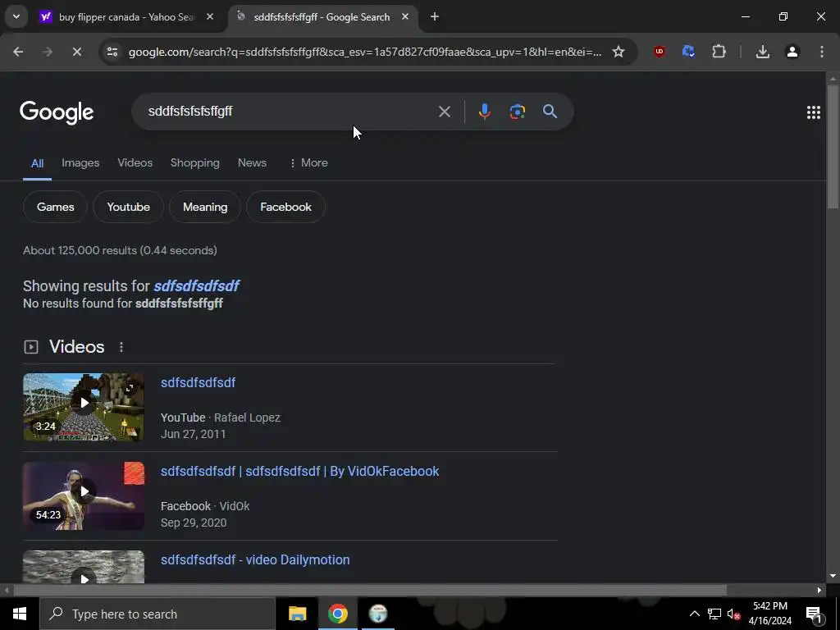Switch to News results
840x630 pixels.
252,163
